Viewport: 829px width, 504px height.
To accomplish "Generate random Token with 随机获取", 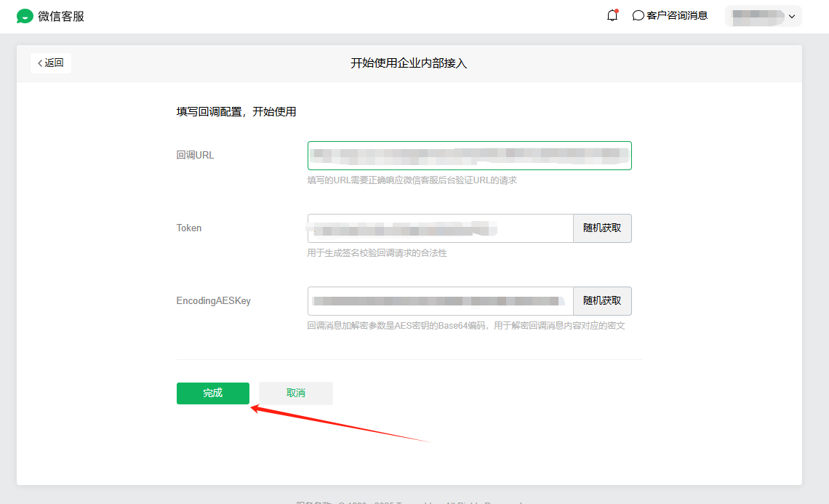I will click(602, 228).
